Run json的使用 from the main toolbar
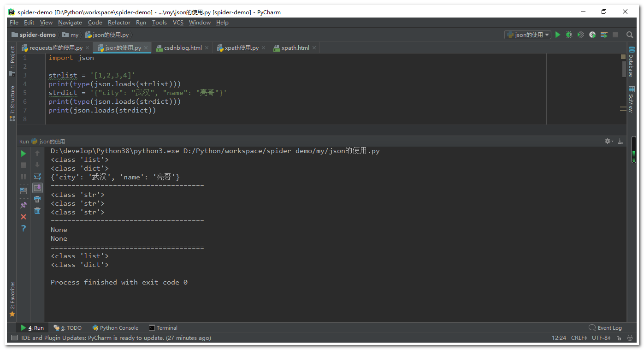This screenshot has width=644, height=350. point(558,35)
